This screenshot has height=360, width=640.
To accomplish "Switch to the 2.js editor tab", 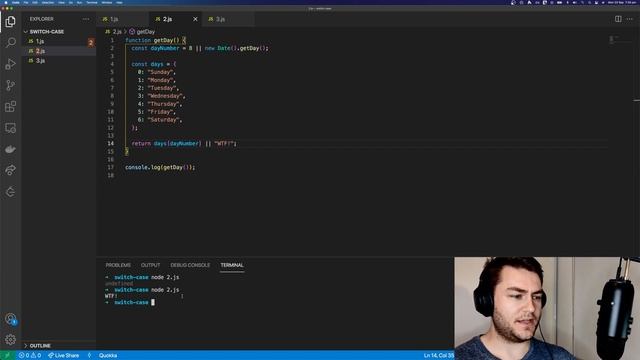I will tap(176, 19).
